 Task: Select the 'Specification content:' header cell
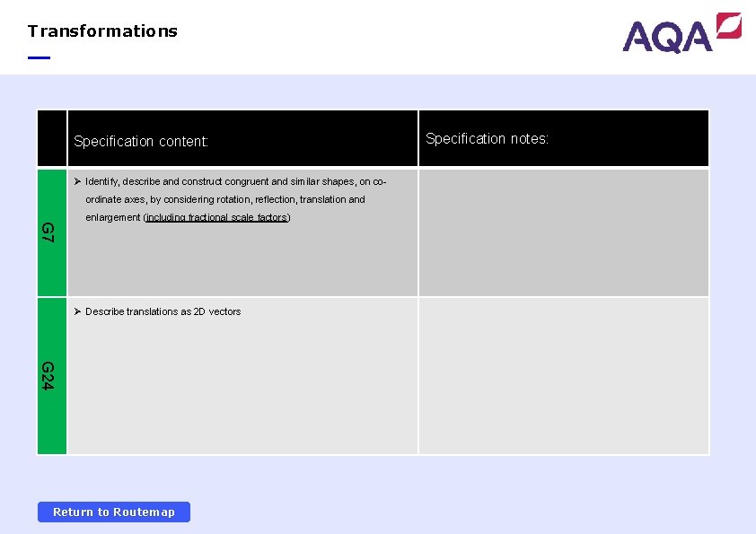click(141, 141)
